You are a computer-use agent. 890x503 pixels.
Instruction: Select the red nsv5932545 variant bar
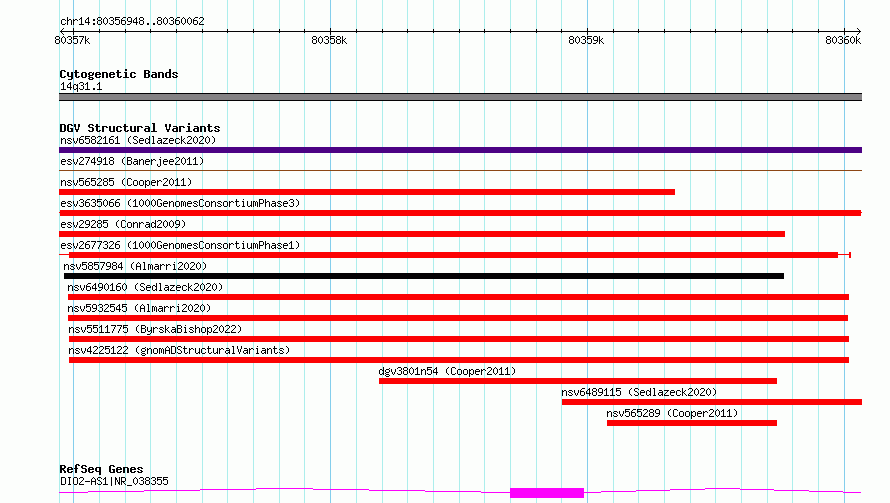pyautogui.click(x=457, y=318)
